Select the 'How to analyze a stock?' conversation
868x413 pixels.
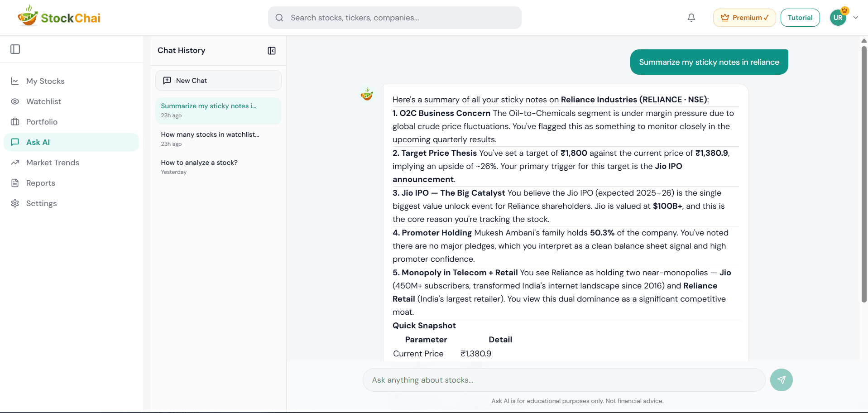tap(200, 162)
